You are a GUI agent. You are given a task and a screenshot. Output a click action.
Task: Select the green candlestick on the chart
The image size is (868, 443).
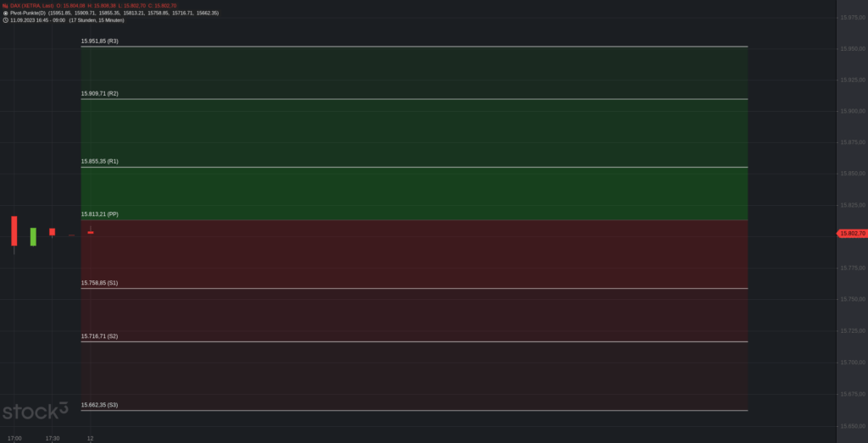pos(33,236)
